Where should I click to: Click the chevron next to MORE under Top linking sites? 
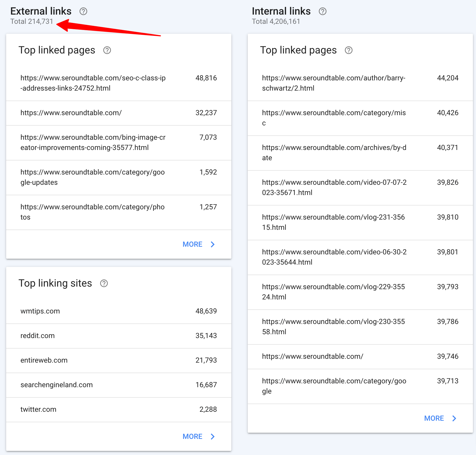click(x=213, y=437)
